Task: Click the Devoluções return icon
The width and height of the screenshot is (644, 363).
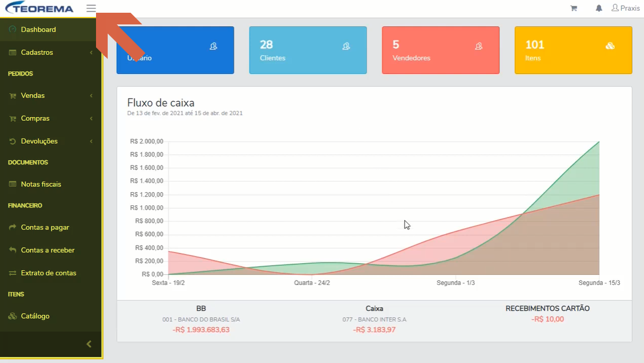Action: [x=13, y=141]
